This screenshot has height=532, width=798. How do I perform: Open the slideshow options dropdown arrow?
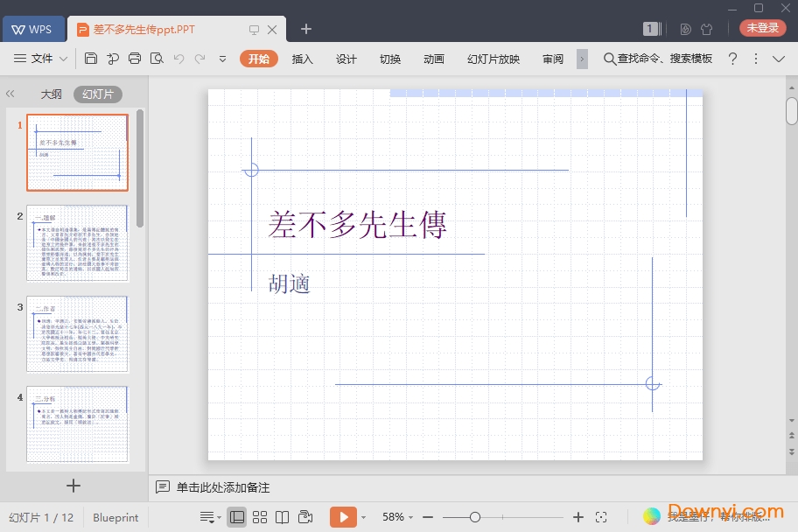pyautogui.click(x=363, y=516)
